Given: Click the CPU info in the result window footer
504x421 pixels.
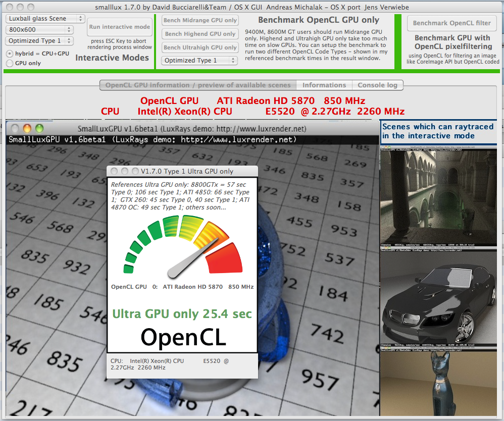Looking at the screenshot, I should pyautogui.click(x=170, y=364).
